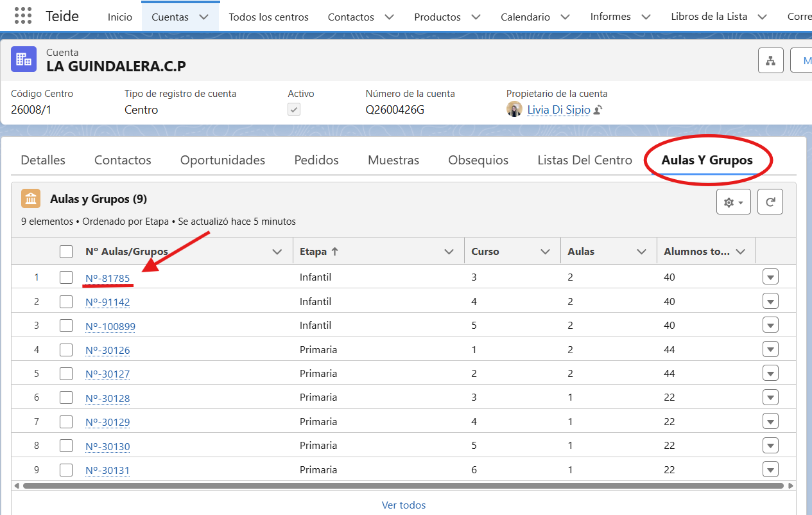Viewport: 812px width, 515px height.
Task: Open record link Nº-81785
Action: tap(108, 278)
